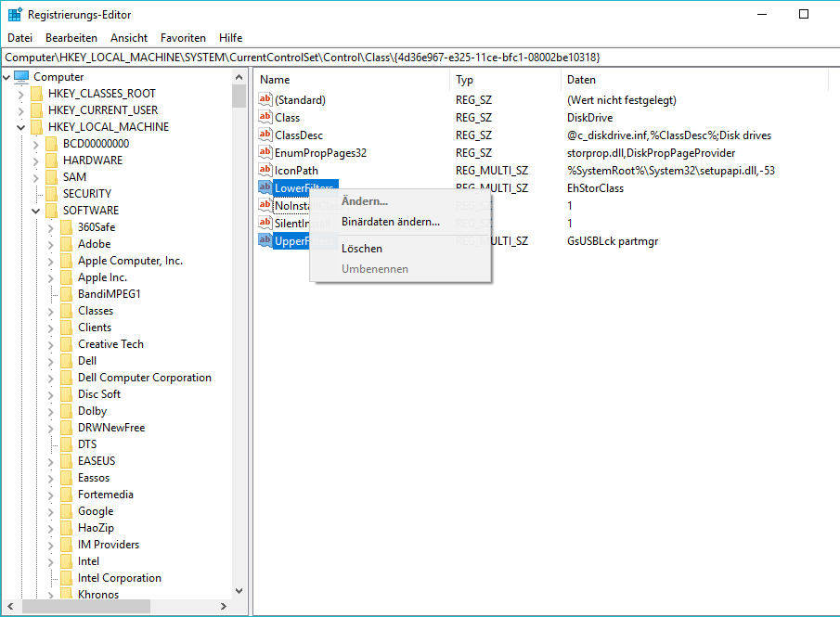Click the Computer icon in tree root

[x=21, y=77]
